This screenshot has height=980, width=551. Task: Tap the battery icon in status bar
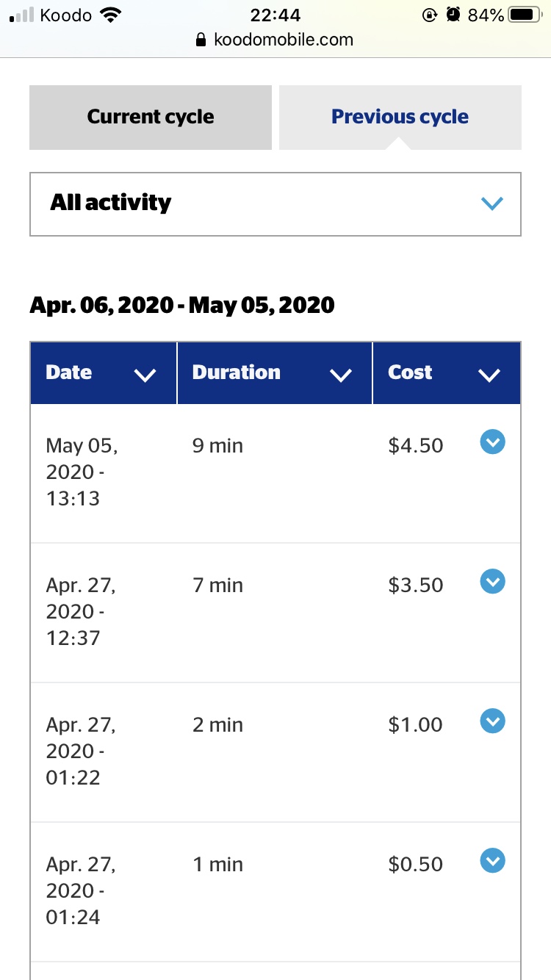[x=524, y=15]
